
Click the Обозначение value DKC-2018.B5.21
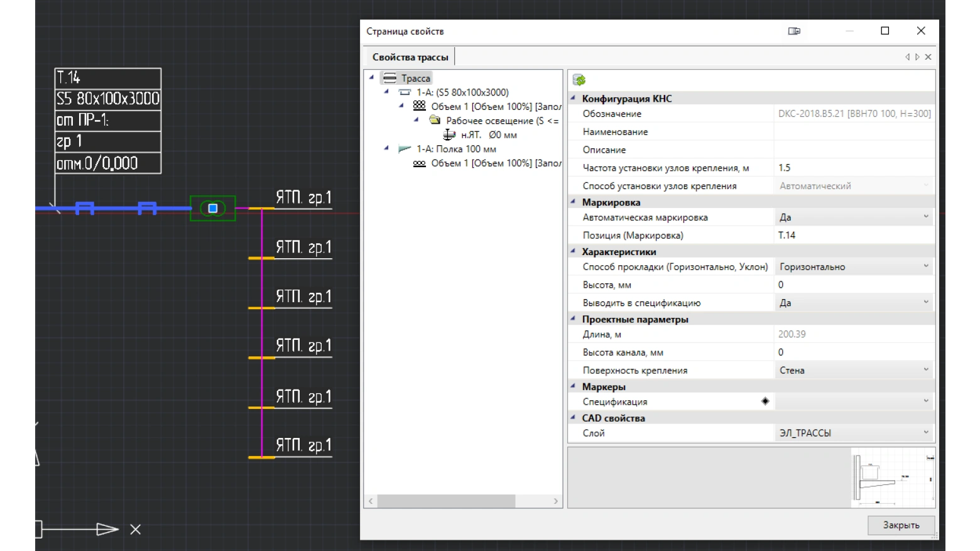[x=854, y=114]
